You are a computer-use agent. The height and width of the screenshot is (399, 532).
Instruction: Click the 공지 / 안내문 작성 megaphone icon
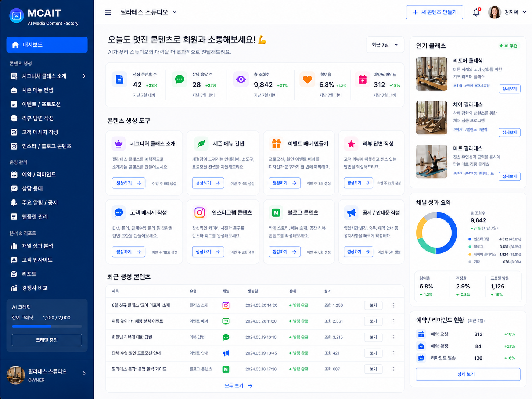[351, 212]
